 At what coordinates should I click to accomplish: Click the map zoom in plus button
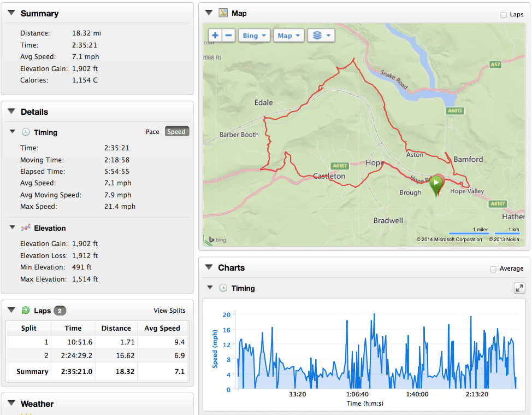(x=215, y=36)
